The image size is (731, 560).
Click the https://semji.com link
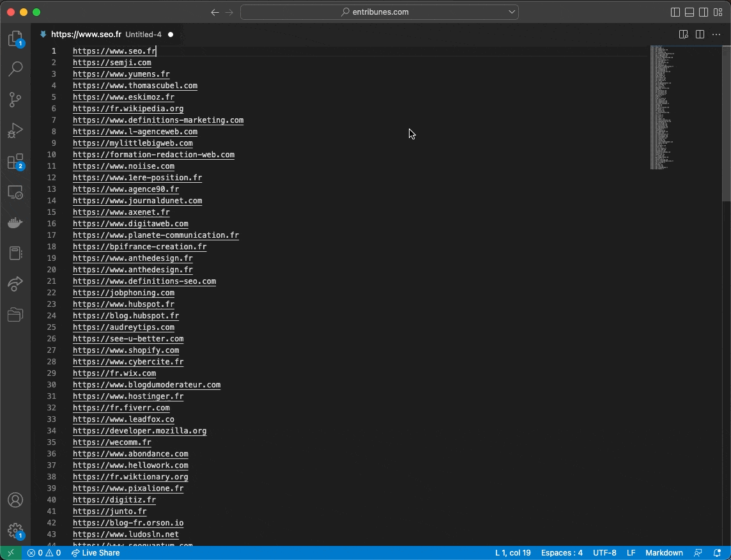pos(112,63)
